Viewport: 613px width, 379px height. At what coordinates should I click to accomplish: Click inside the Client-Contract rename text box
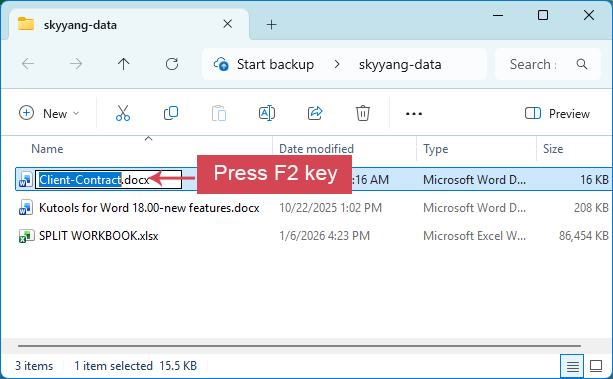[108, 180]
